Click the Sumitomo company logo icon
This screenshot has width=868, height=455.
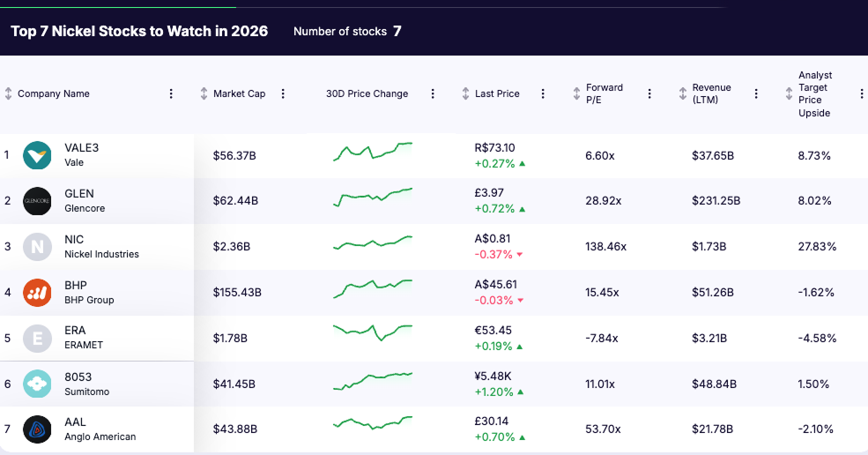coord(37,384)
